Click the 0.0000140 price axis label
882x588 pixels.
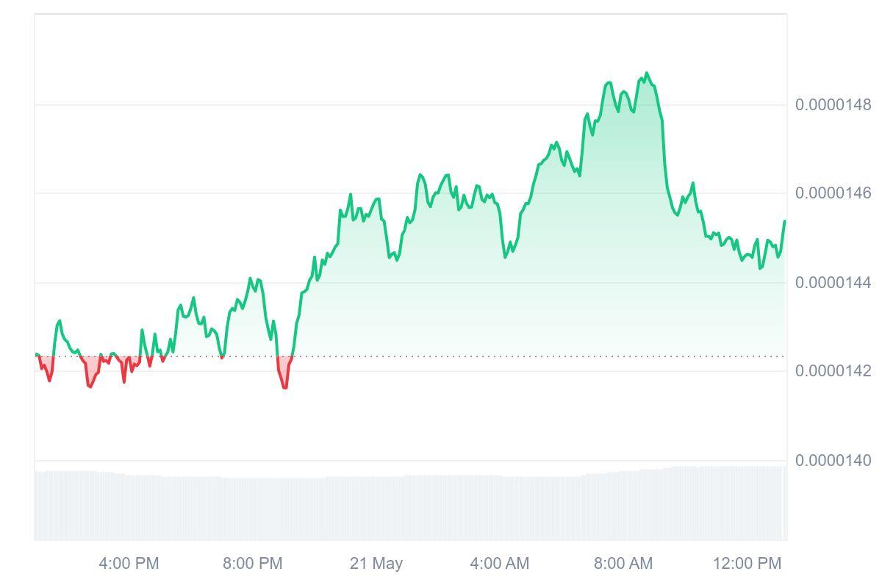833,460
